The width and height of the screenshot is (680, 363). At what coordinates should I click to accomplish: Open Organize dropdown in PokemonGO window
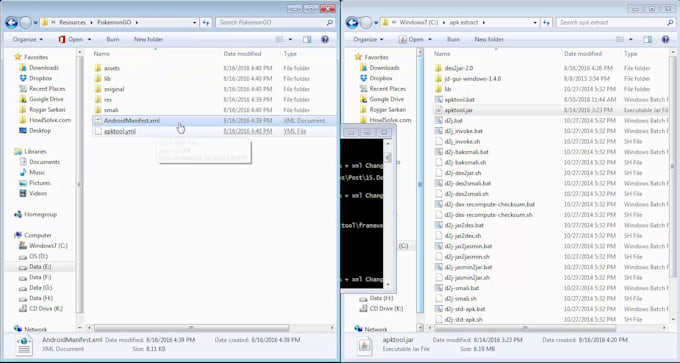coord(28,39)
